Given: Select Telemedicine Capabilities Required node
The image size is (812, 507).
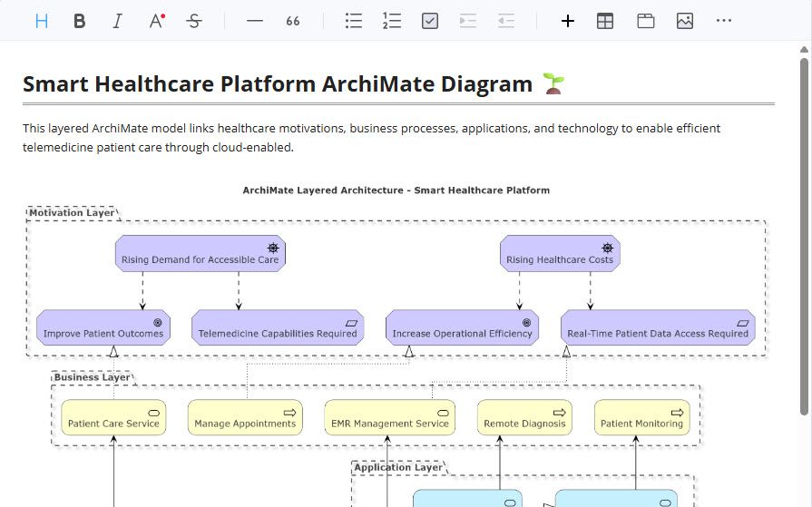Looking at the screenshot, I should 278,327.
